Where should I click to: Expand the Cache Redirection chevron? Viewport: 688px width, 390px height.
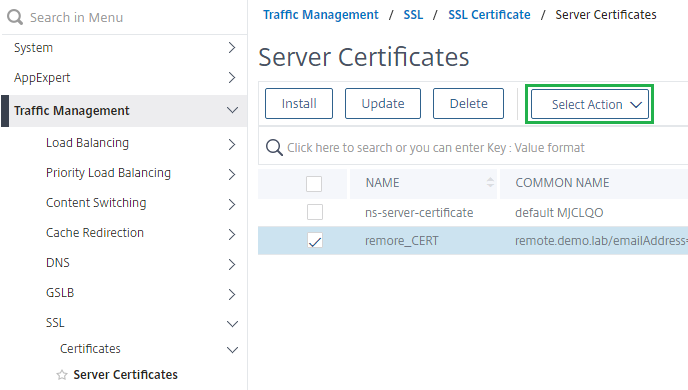point(232,234)
